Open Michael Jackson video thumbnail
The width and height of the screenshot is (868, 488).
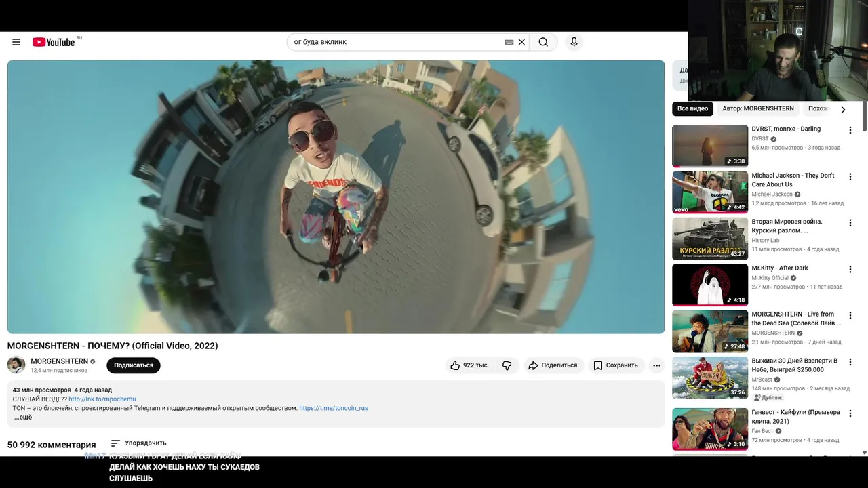[710, 192]
